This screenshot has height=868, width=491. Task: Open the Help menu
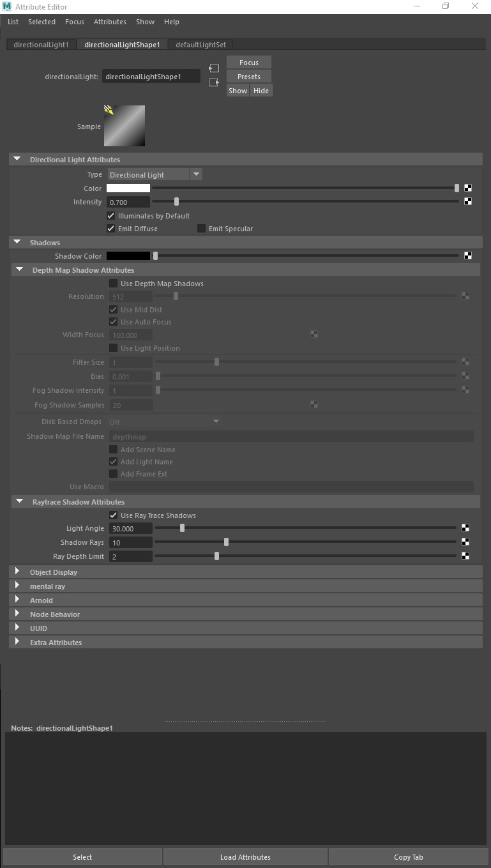pos(172,22)
